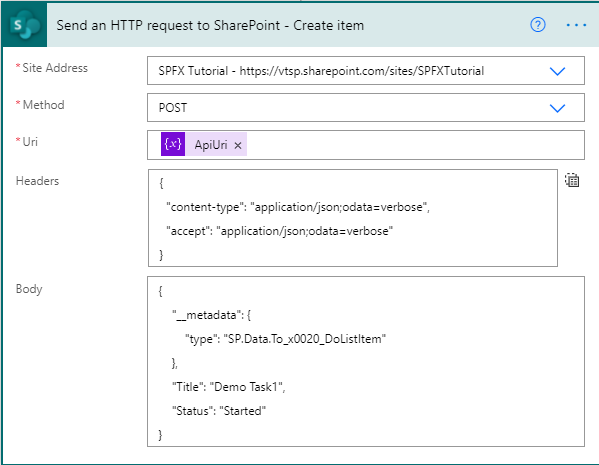Open the help question mark icon
Viewport: 599px width, 465px height.
pyautogui.click(x=537, y=25)
